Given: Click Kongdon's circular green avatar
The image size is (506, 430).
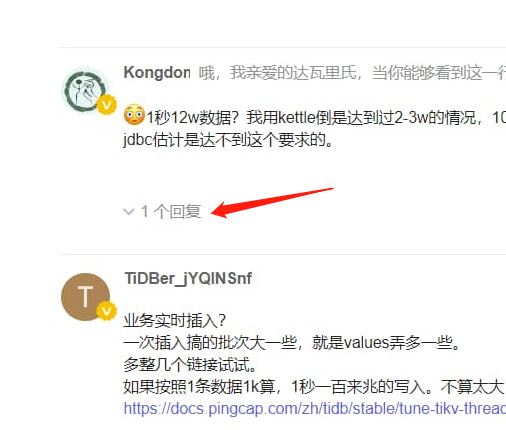Looking at the screenshot, I should coord(86,91).
